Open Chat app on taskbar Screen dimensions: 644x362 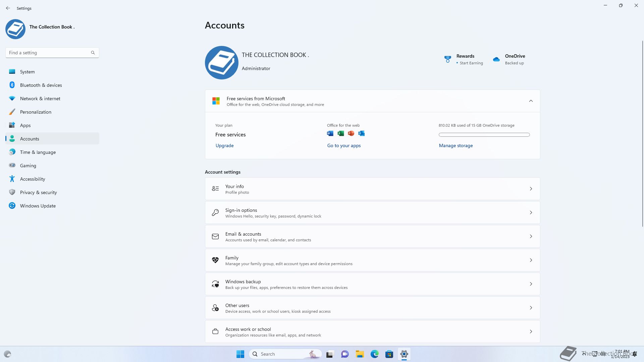coord(345,354)
